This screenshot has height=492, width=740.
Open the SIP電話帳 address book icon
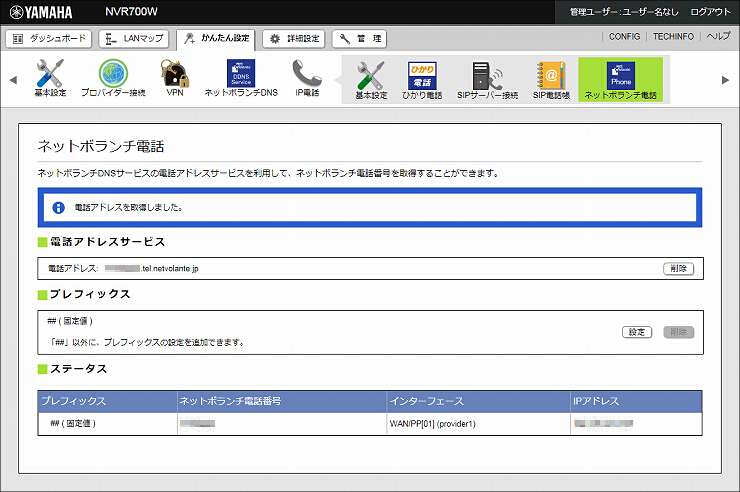click(x=551, y=81)
